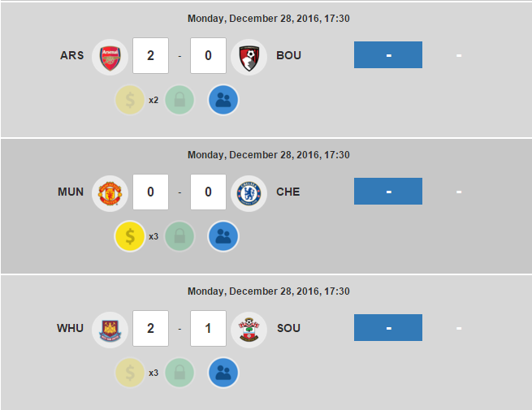
Task: Click the Chelsea club crest
Action: (x=248, y=192)
